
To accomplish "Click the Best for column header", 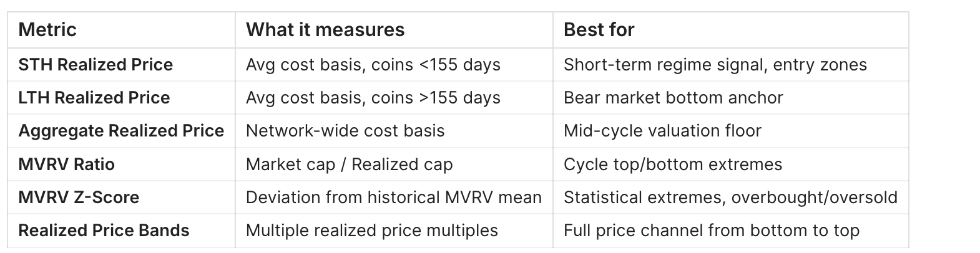I will tap(599, 30).
